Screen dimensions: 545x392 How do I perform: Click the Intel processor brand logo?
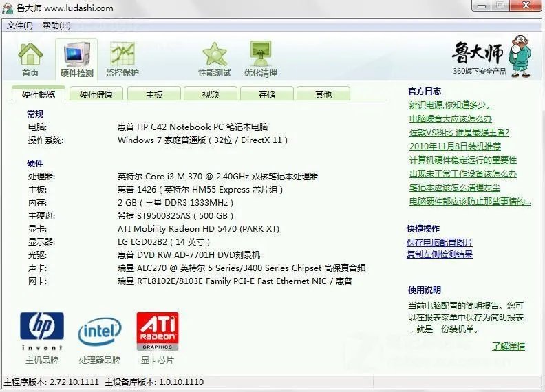[99, 331]
